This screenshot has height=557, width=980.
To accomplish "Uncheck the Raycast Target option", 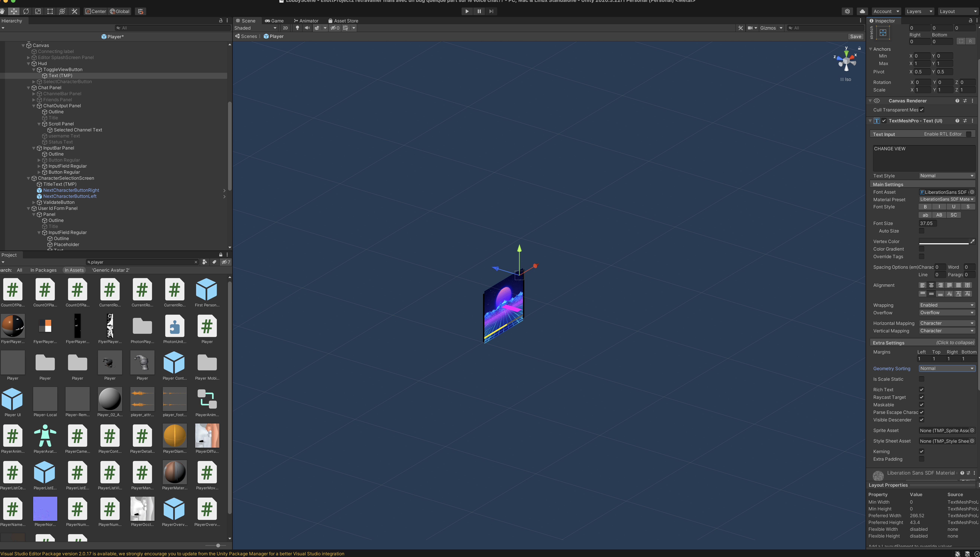I will [922, 397].
